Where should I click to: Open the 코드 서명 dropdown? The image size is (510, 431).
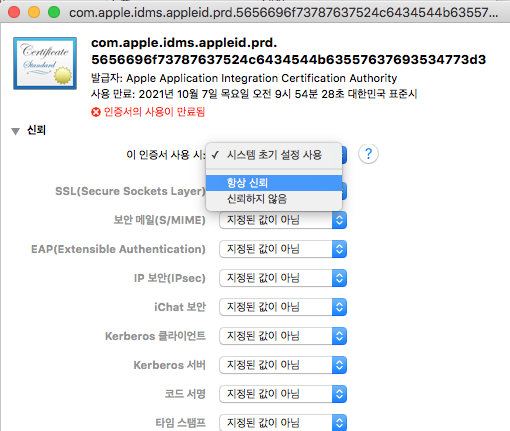pos(283,394)
